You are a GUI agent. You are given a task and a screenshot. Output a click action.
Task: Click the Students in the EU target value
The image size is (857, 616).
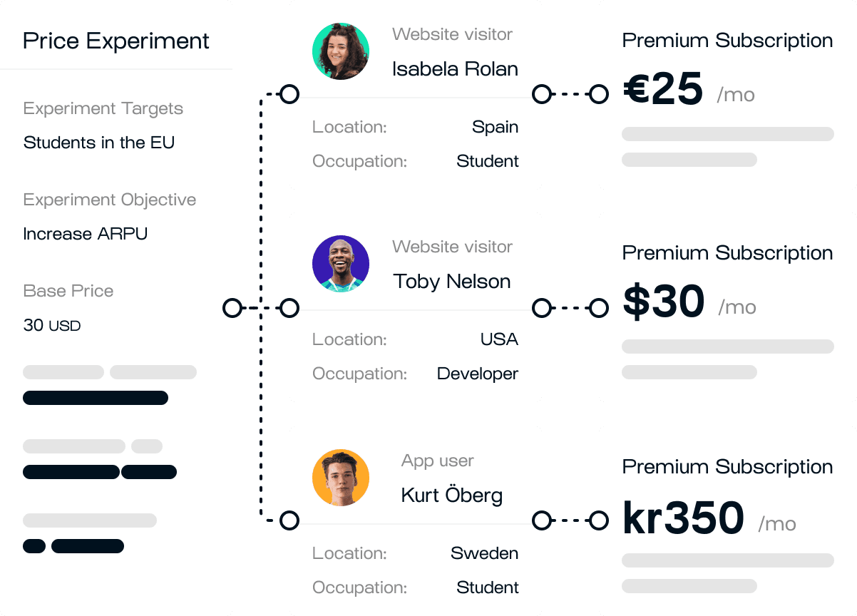click(99, 143)
